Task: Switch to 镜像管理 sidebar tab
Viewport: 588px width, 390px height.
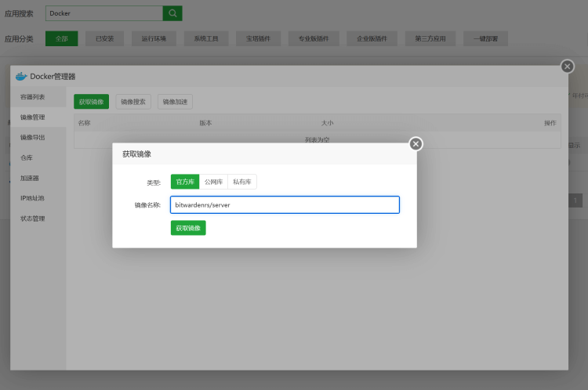Action: point(33,117)
